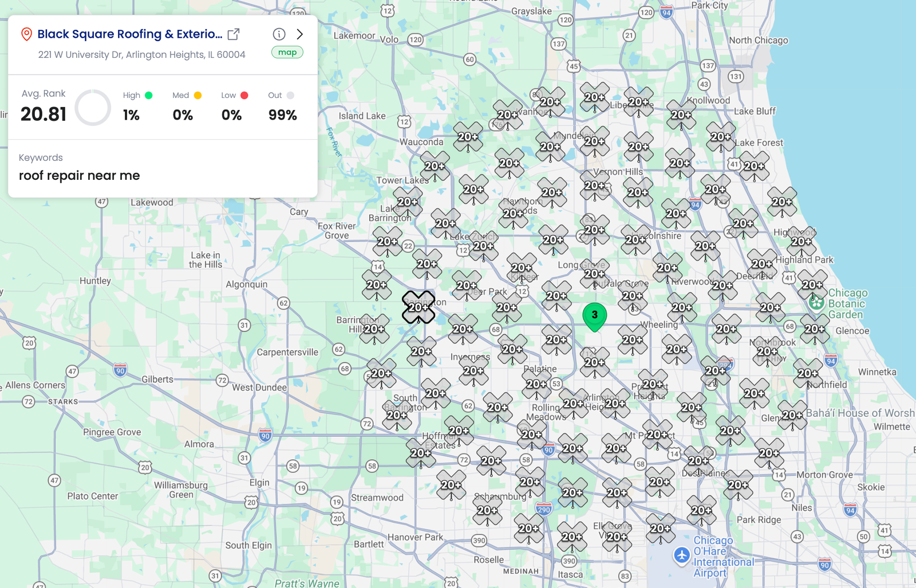Screen dimensions: 916x588
Task: Select the keyword roof repair near me
Action: [x=80, y=175]
